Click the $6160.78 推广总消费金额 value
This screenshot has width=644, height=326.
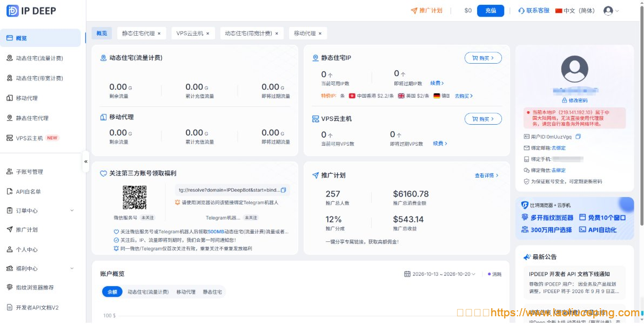click(411, 194)
